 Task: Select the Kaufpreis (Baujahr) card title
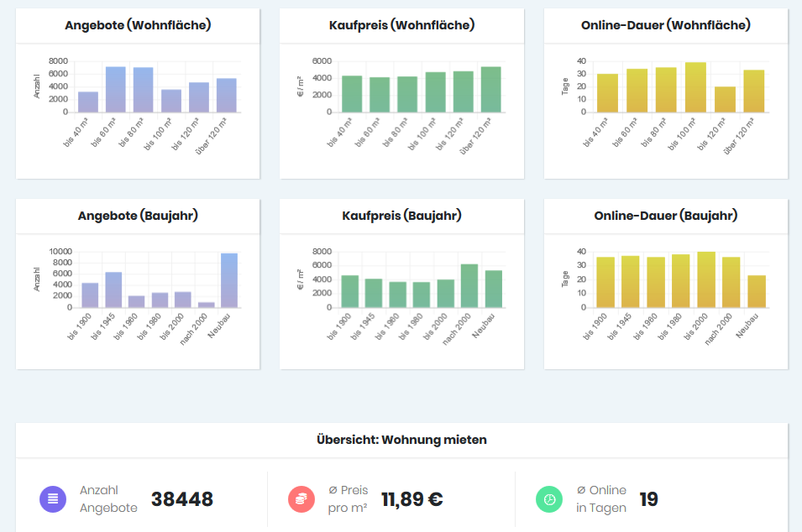[401, 216]
